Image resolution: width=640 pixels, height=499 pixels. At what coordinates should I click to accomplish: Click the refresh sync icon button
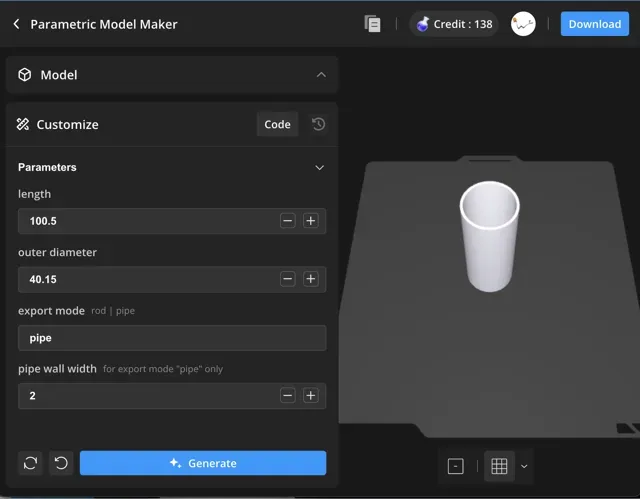click(x=30, y=463)
